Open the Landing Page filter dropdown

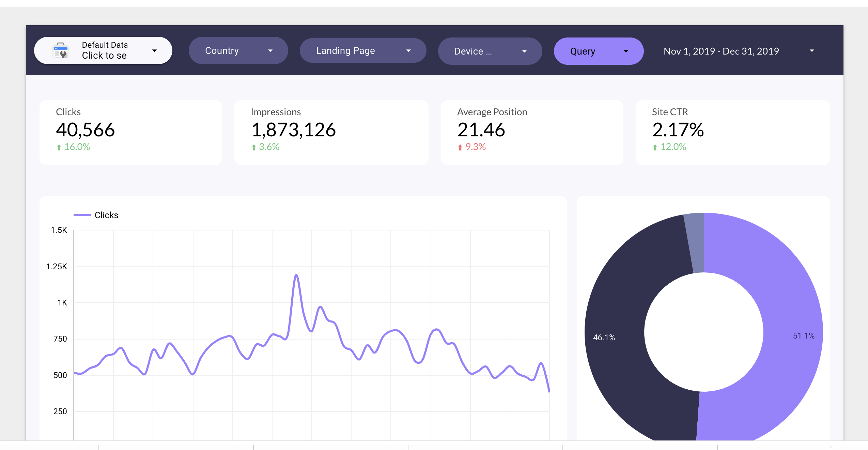coord(363,50)
